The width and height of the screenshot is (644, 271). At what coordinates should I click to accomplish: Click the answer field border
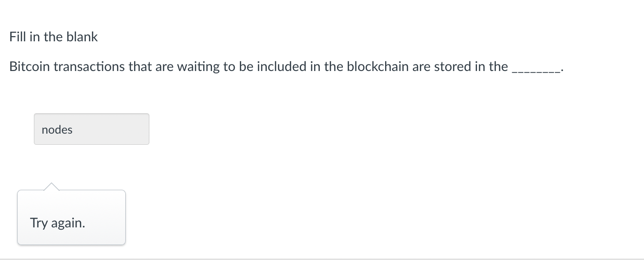coord(91,114)
